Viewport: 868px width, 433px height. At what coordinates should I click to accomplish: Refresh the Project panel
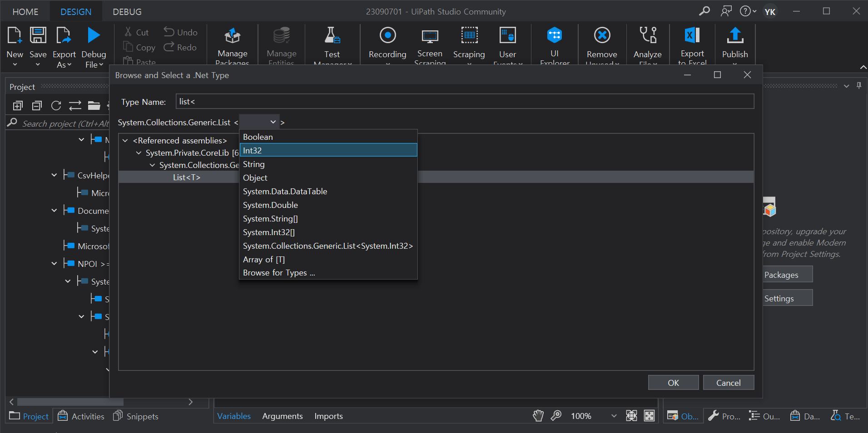(x=56, y=106)
